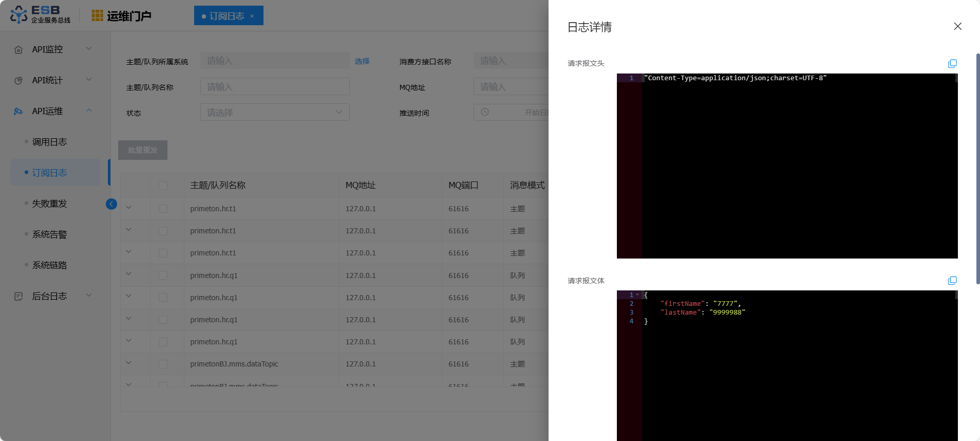Select 订阅日志 in the sidebar menu
Viewport: 980px width, 441px height.
pos(55,173)
